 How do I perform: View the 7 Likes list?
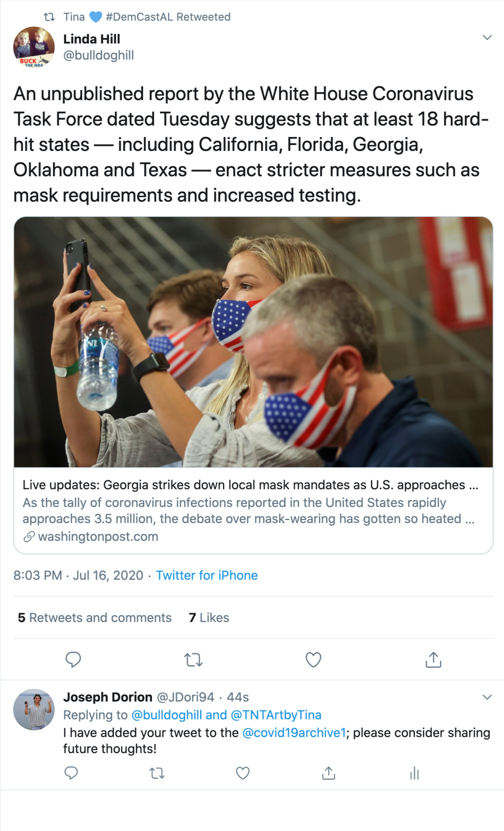pos(209,617)
